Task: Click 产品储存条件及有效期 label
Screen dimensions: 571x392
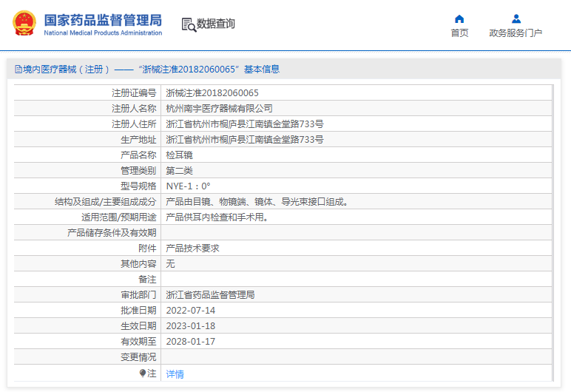Action: [x=112, y=233]
